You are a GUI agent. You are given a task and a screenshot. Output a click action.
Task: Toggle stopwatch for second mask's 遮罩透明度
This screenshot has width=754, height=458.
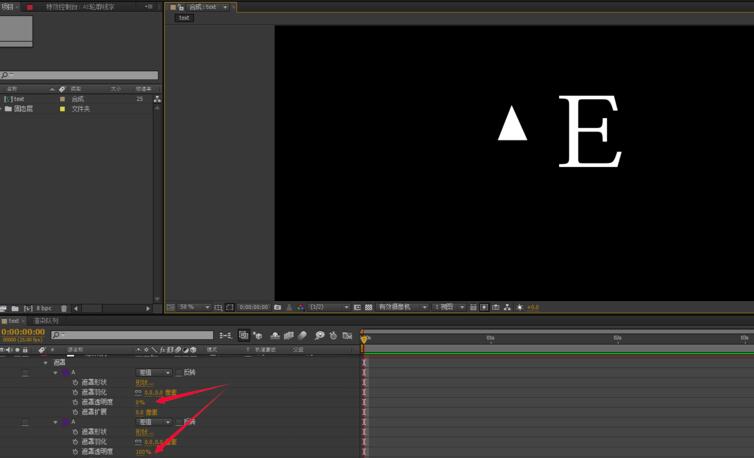click(x=75, y=452)
